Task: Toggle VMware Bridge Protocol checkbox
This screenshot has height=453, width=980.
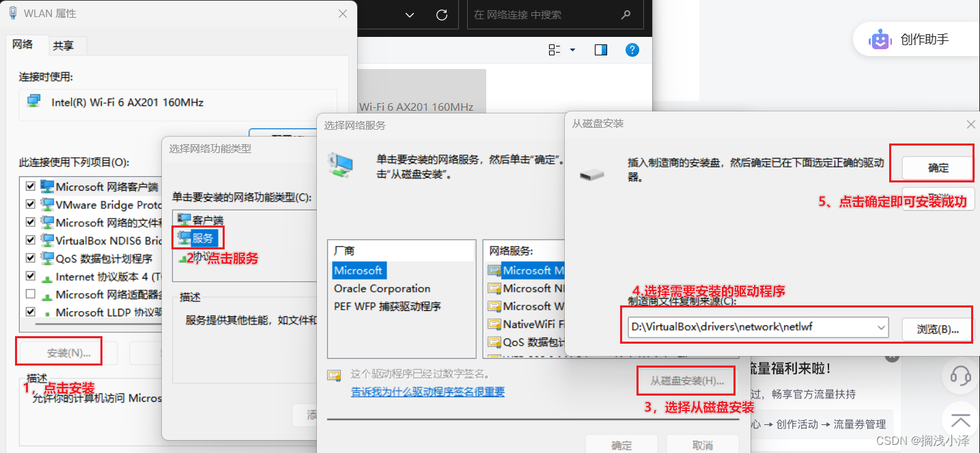Action: (30, 204)
